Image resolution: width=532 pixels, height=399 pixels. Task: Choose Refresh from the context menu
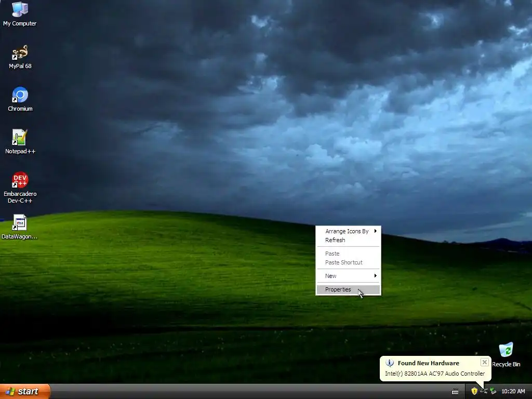pos(349,240)
